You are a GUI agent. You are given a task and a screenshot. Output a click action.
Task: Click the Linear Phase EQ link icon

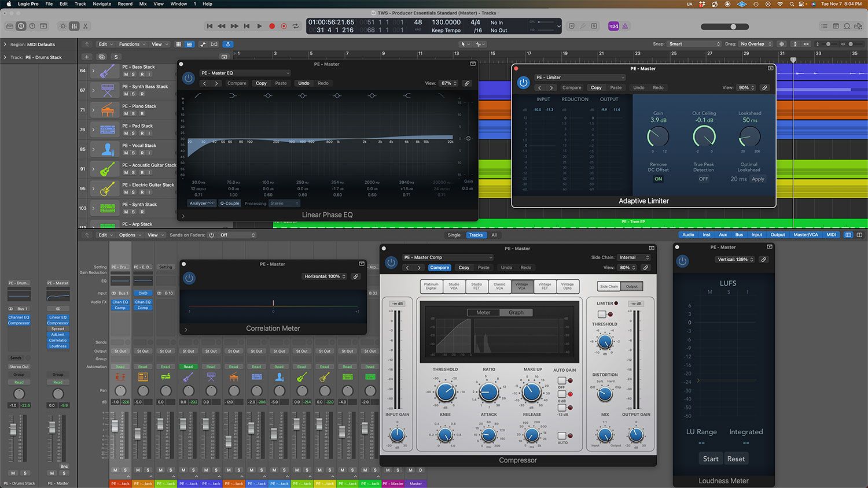click(467, 83)
